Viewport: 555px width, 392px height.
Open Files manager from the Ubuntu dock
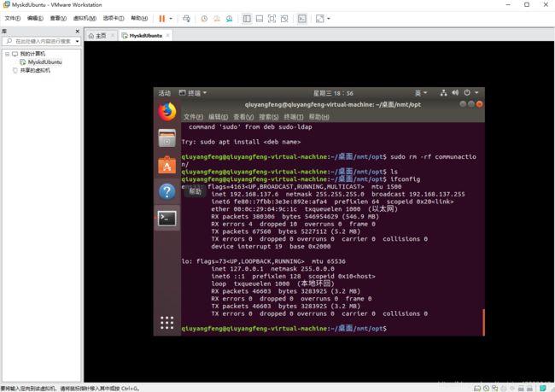coord(167,138)
